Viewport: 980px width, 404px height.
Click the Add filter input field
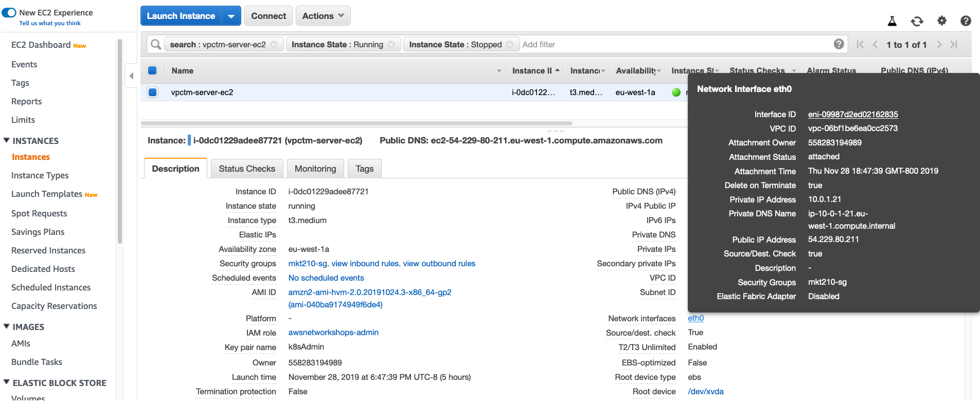tap(674, 45)
